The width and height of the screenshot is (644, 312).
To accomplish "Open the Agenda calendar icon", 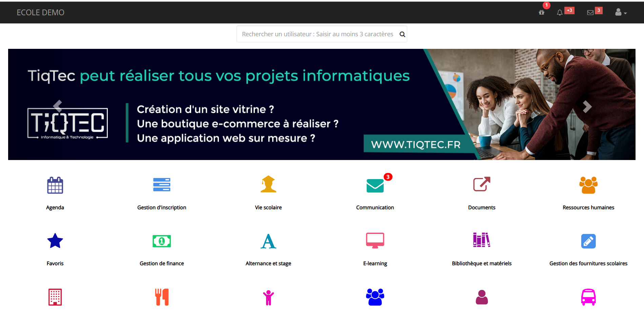I will click(55, 185).
